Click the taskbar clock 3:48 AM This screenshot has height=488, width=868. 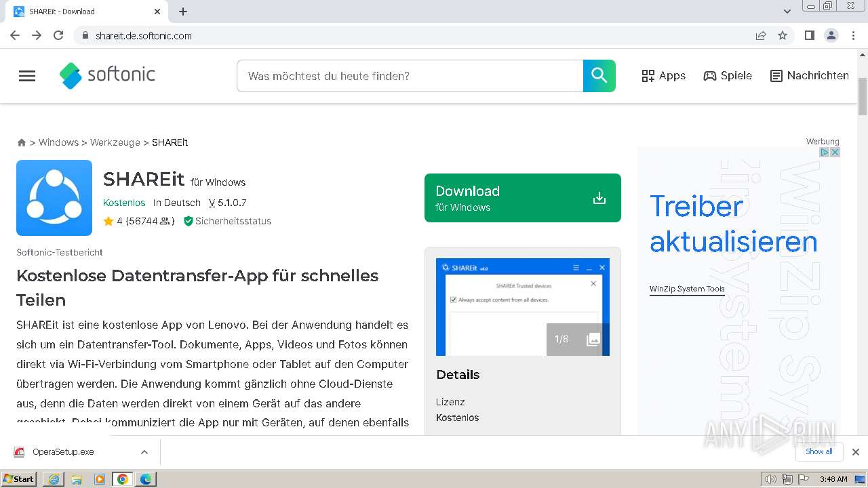pos(833,479)
